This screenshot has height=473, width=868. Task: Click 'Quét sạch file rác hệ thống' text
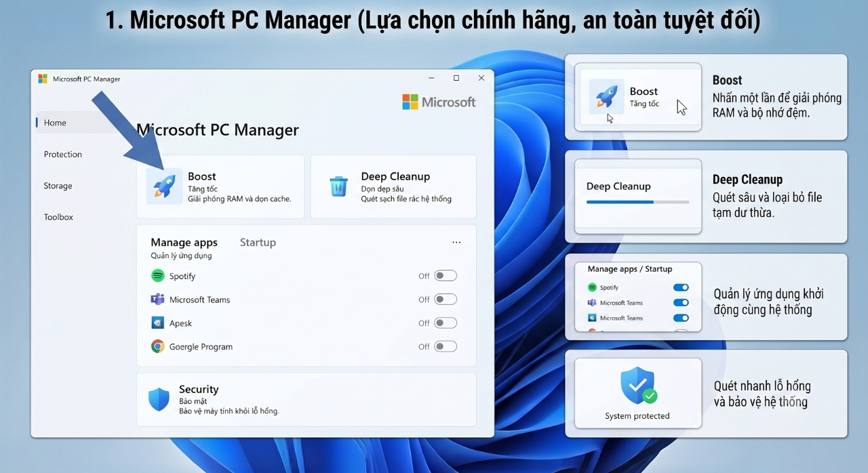tap(406, 199)
